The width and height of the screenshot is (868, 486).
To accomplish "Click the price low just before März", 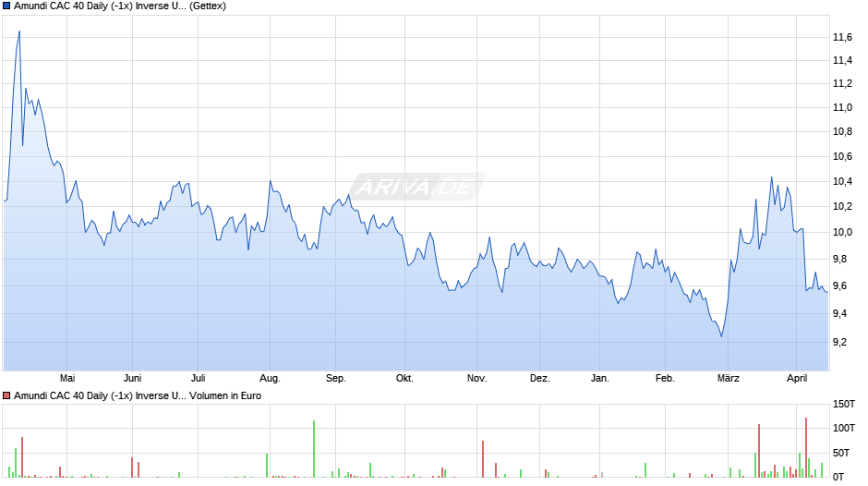I will (x=721, y=335).
